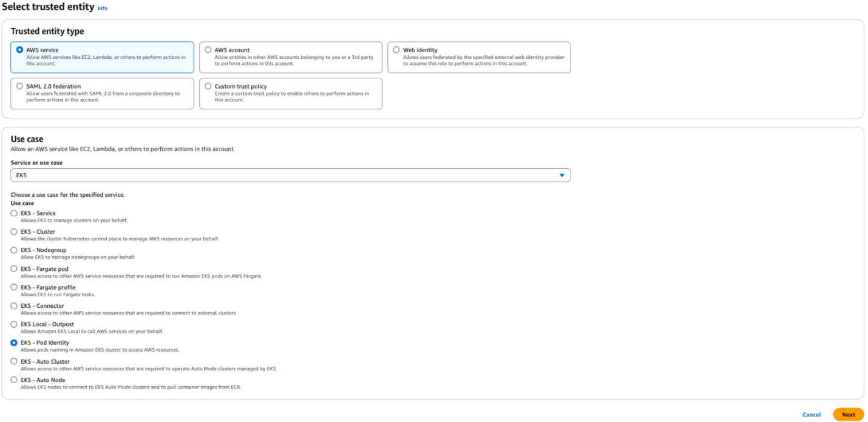Select EKS Local - Outpost use case
The width and height of the screenshot is (868, 422).
(x=14, y=324)
